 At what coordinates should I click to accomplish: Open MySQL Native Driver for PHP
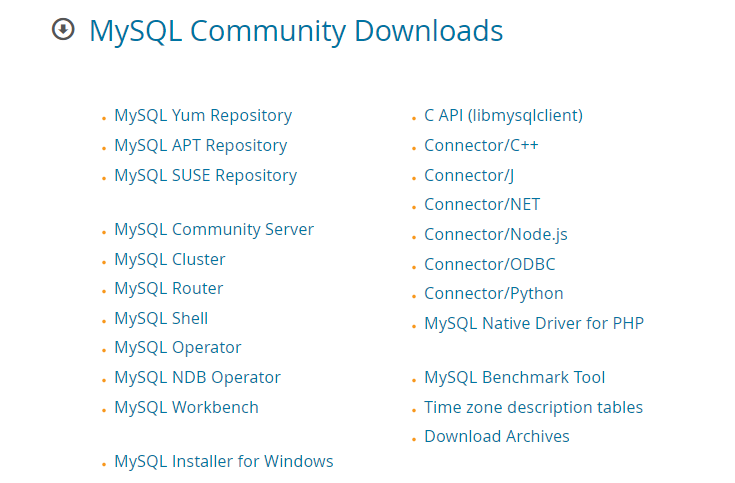click(534, 324)
